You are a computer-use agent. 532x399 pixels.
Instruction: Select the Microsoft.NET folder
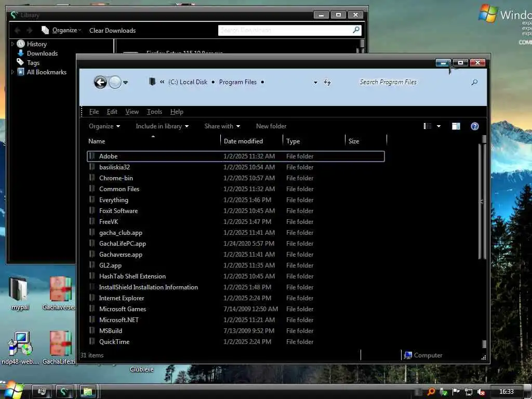(236, 320)
